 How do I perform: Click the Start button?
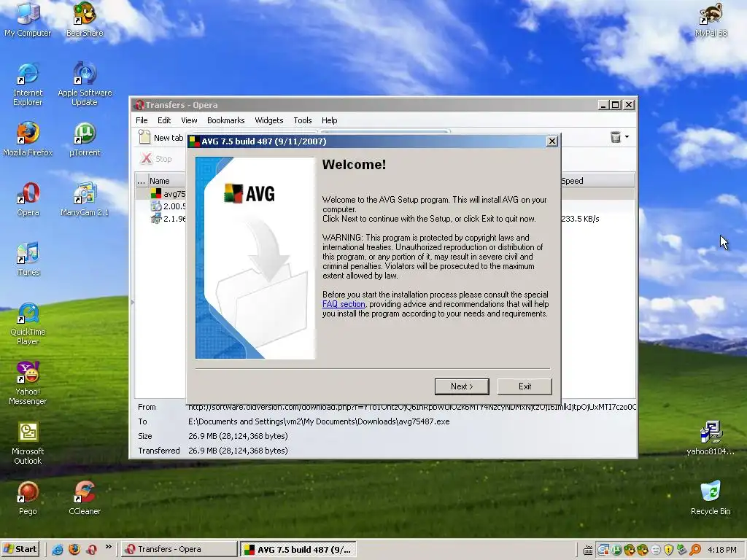(x=20, y=549)
